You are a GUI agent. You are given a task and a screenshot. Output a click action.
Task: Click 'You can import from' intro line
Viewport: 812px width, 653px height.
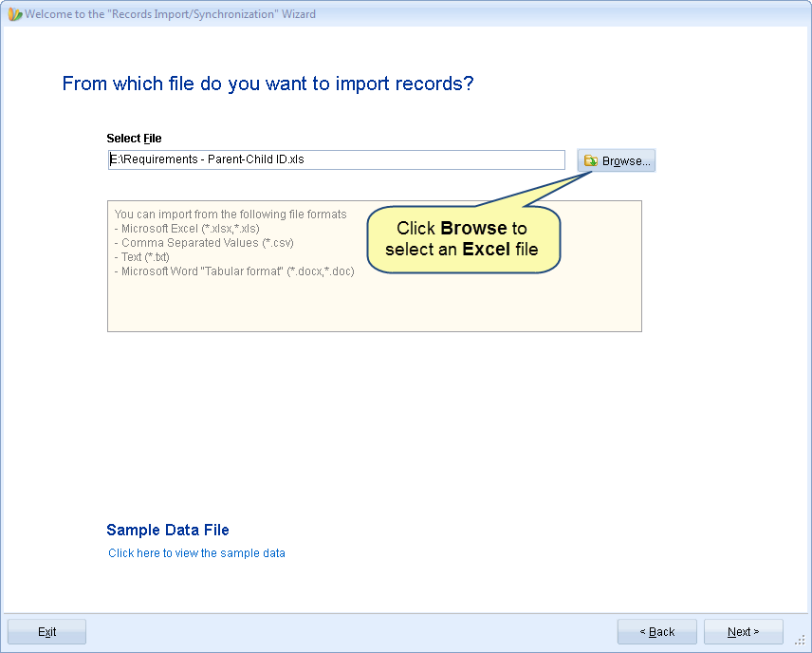tap(231, 215)
